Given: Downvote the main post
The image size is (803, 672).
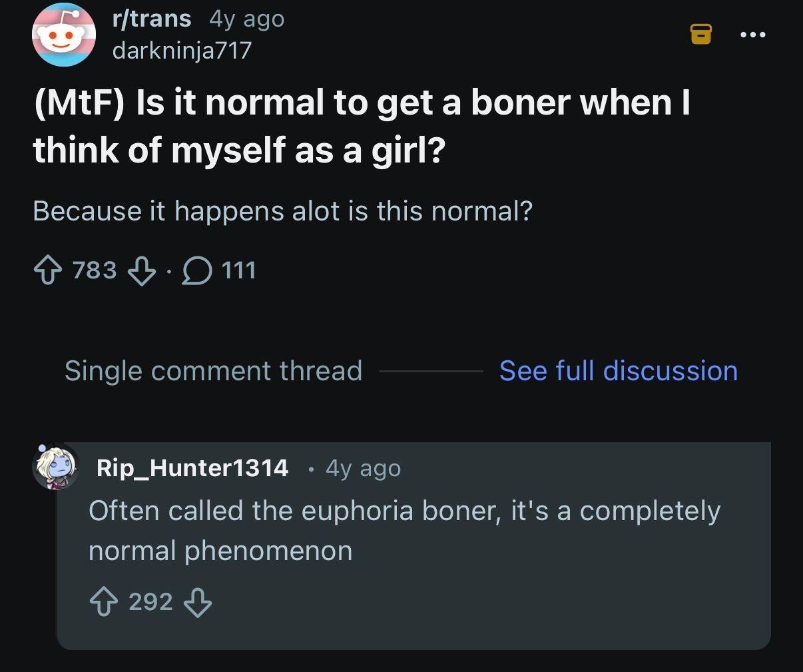Looking at the screenshot, I should [142, 270].
